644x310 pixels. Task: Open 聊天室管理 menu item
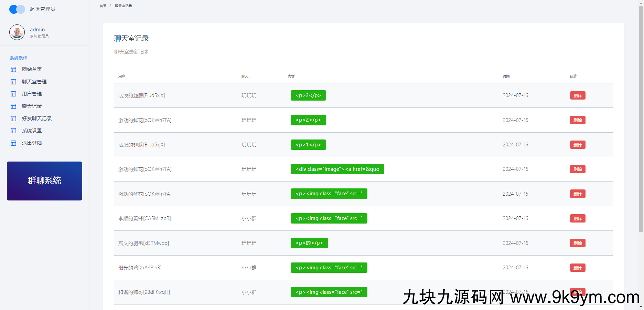pyautogui.click(x=34, y=82)
